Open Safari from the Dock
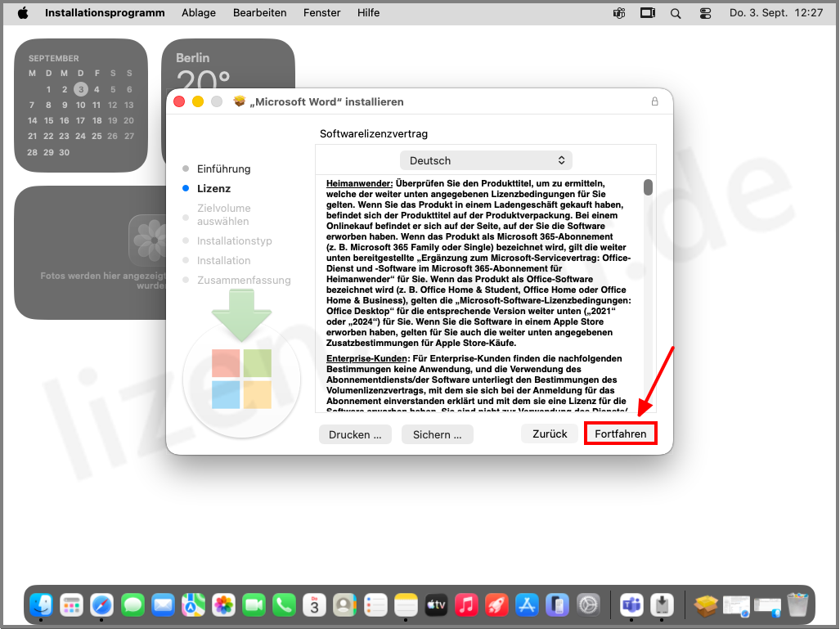840x629 pixels. pyautogui.click(x=101, y=605)
